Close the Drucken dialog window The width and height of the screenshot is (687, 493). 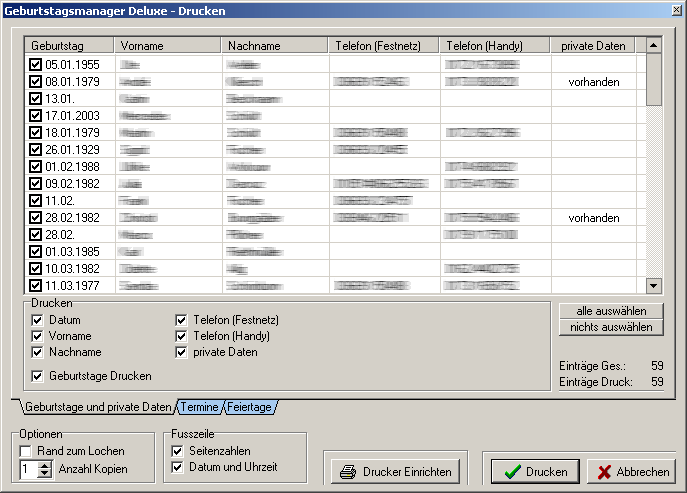(x=676, y=10)
